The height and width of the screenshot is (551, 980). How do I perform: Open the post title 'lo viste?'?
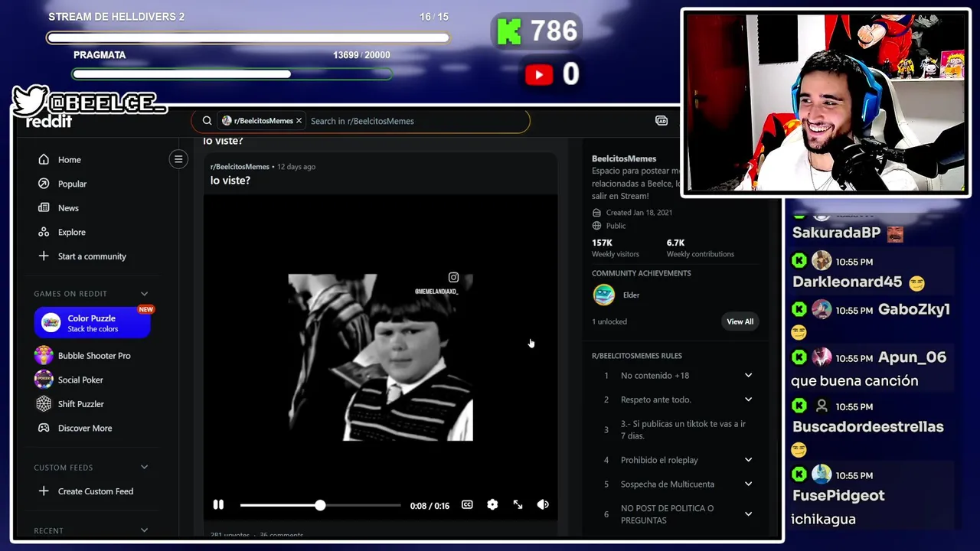point(230,181)
